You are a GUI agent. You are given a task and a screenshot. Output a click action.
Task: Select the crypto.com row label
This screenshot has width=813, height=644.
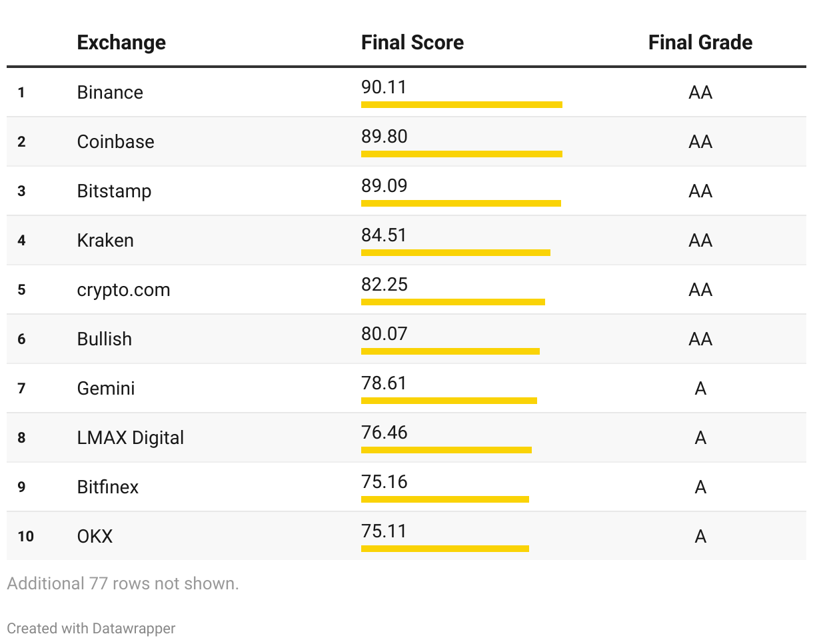pos(123,289)
